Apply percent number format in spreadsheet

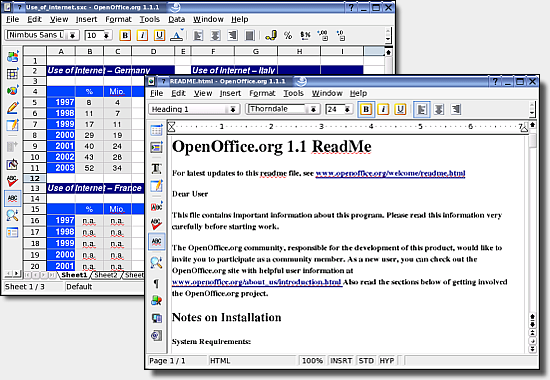coord(288,35)
